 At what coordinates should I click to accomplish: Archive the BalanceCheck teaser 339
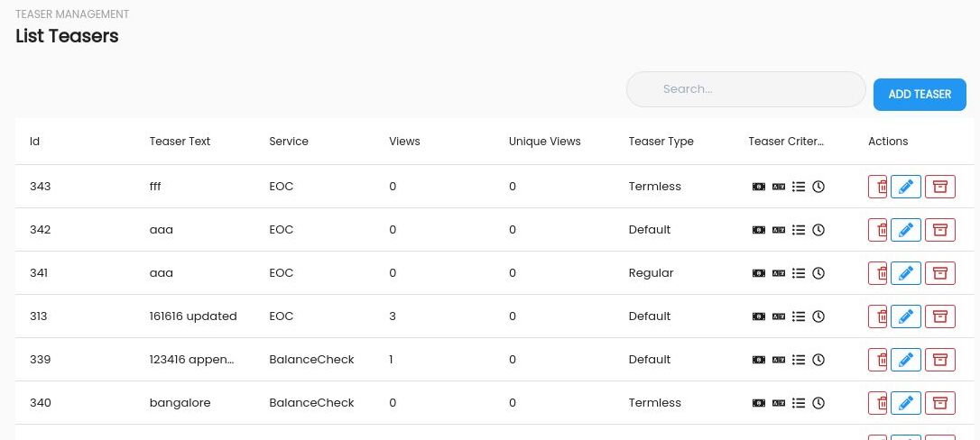[940, 360]
